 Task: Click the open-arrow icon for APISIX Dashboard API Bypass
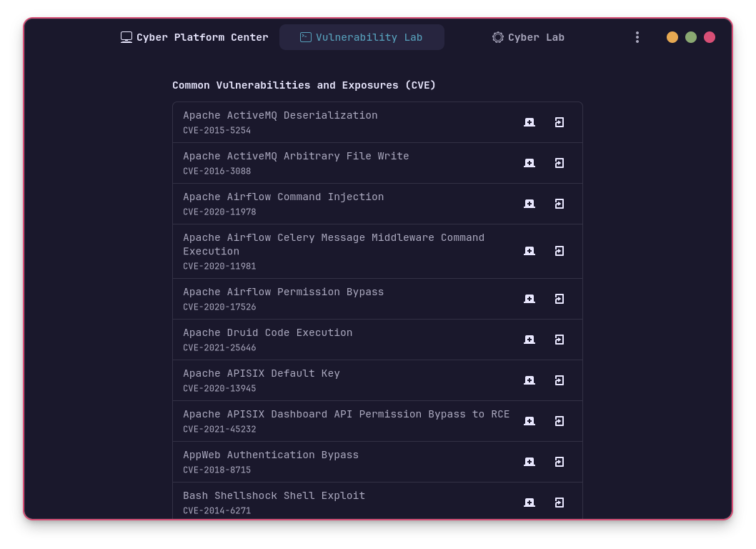point(559,421)
